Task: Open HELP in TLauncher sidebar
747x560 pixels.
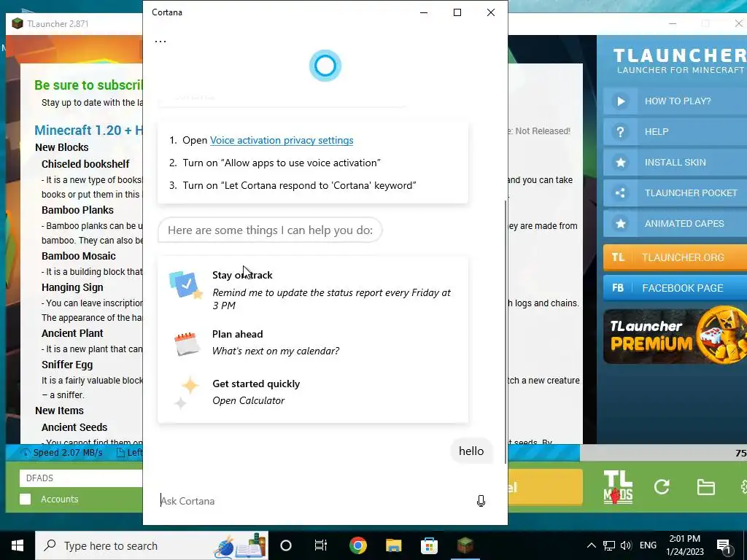Action: click(x=675, y=131)
